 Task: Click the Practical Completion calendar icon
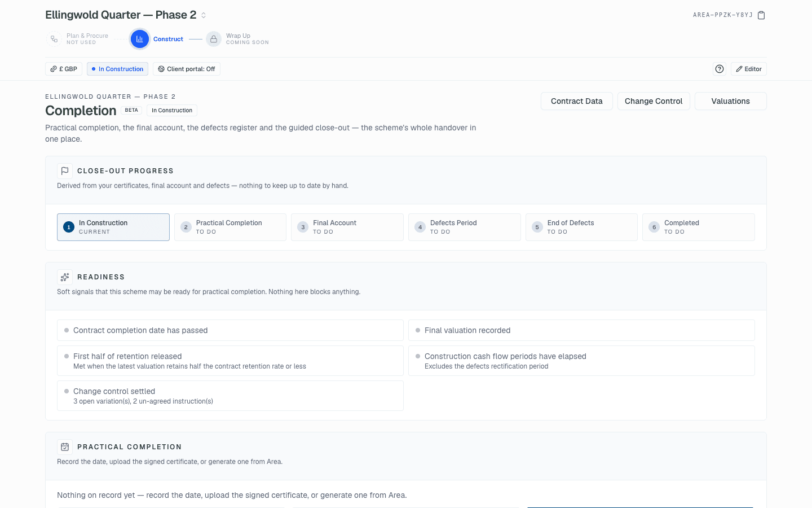[65, 447]
